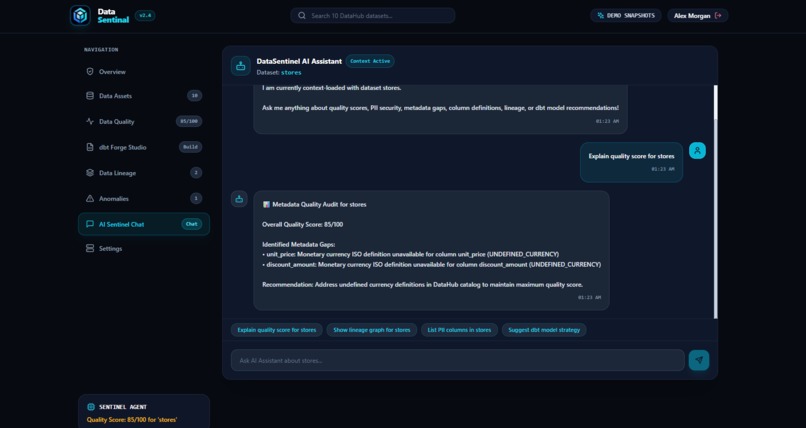Open the Overview page
Screen dimensions: 806x428
coord(144,71)
